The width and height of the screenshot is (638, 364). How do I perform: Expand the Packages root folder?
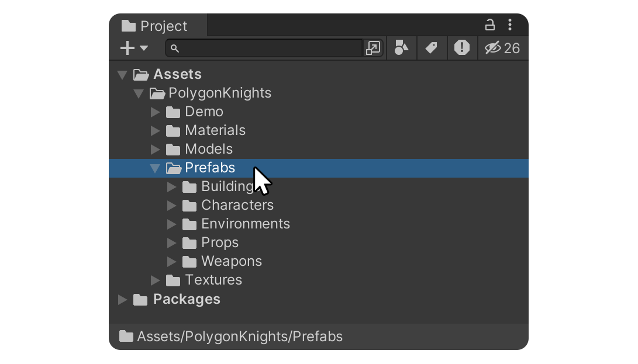122,300
